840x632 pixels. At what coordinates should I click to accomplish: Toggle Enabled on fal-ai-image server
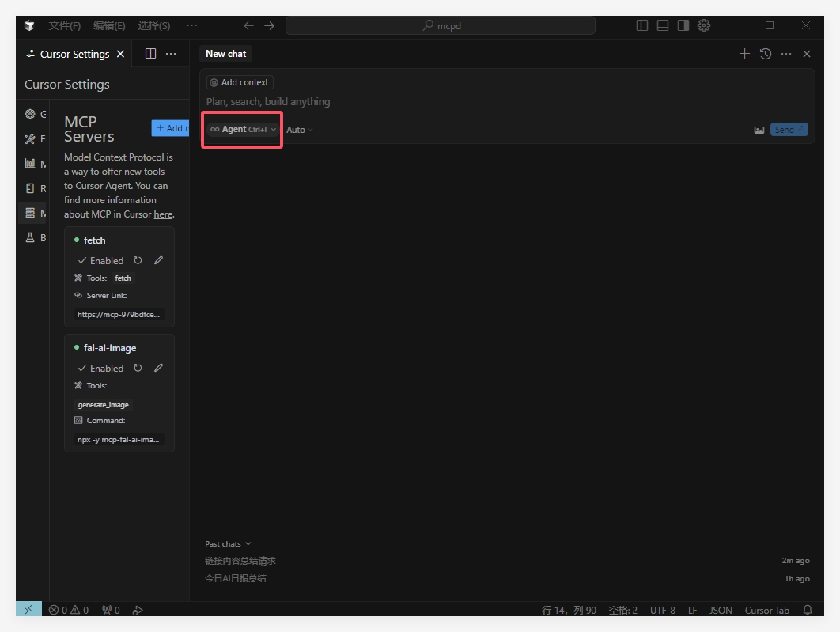coord(100,368)
